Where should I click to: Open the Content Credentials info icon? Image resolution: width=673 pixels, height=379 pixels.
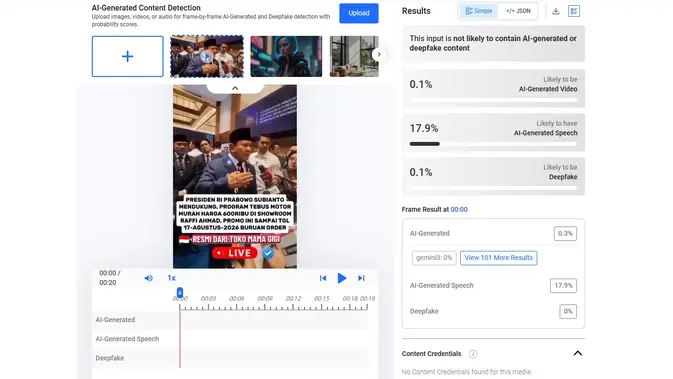[473, 354]
